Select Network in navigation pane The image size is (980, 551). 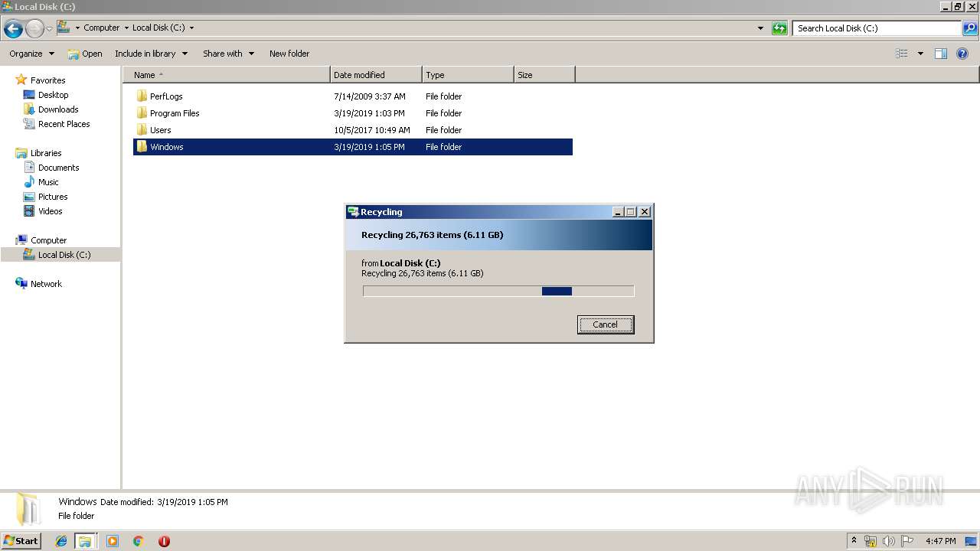[x=46, y=284]
